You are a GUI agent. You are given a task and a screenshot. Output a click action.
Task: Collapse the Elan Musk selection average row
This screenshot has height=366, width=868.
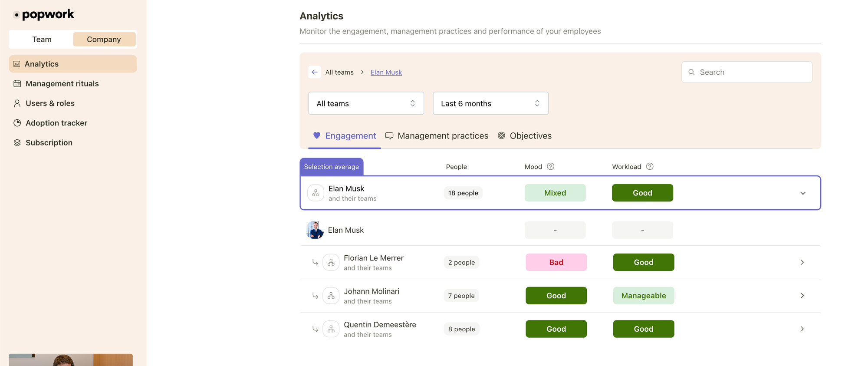[x=802, y=193]
